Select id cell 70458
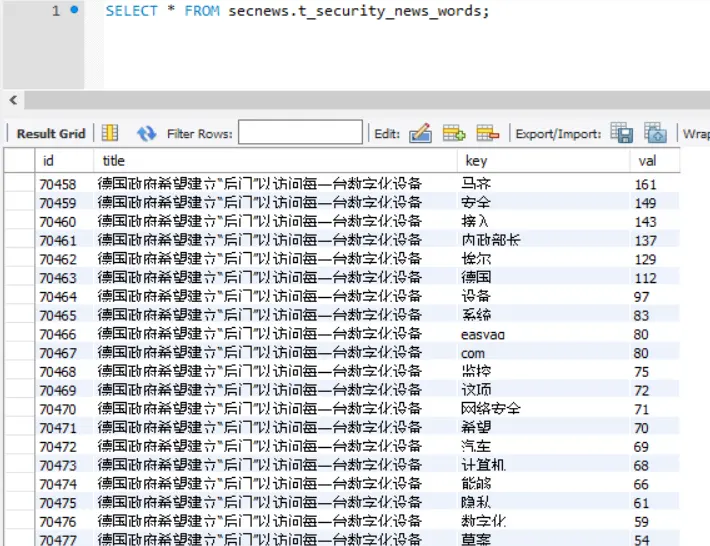 point(64,184)
